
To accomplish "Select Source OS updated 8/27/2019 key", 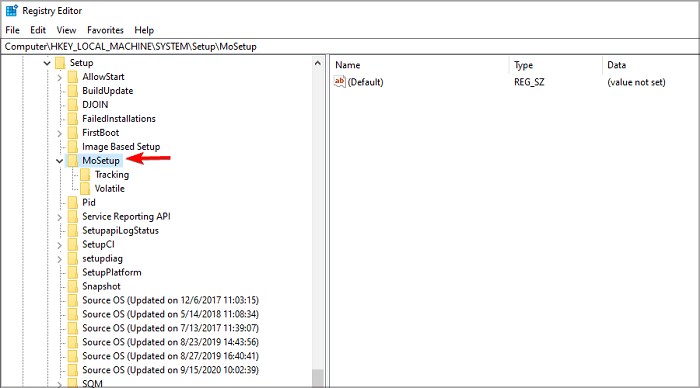I will pos(170,356).
